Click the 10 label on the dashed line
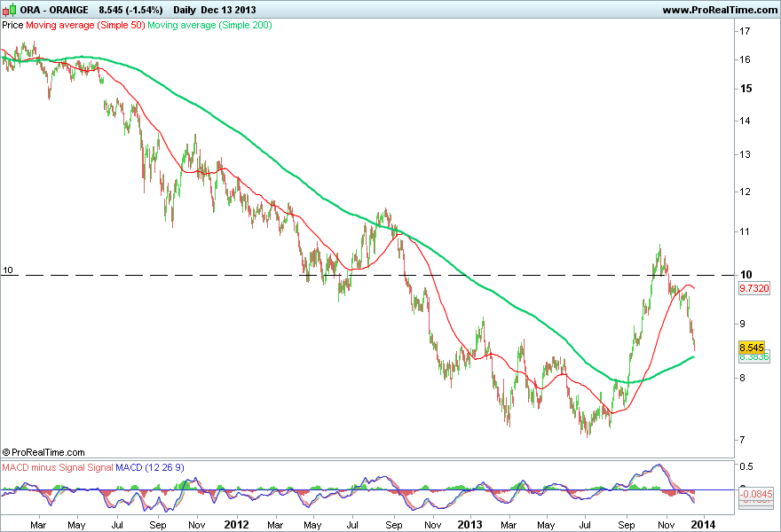 pos(7,270)
